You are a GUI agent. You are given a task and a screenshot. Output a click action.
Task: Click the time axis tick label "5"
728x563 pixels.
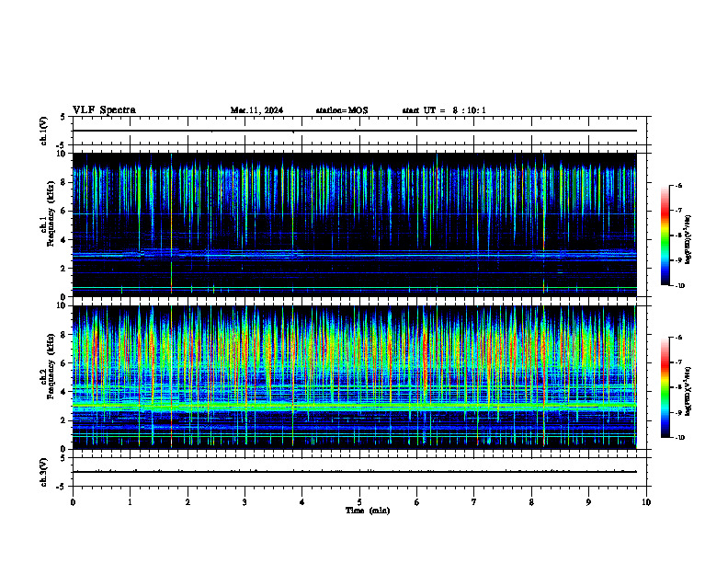[x=359, y=502]
